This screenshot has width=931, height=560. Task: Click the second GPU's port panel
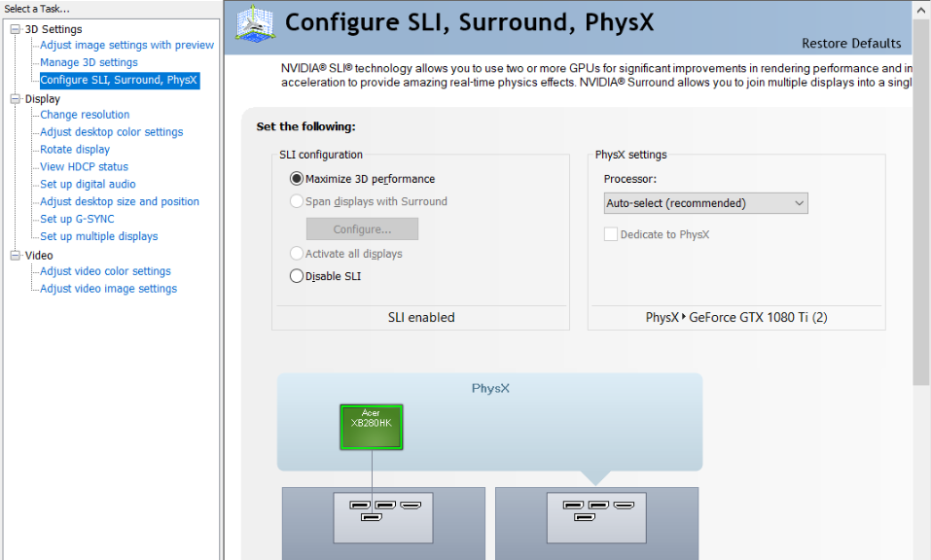coord(596,517)
